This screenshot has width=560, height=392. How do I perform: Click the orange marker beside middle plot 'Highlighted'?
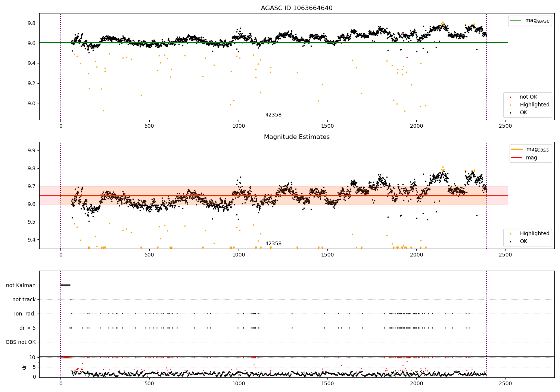510,234
